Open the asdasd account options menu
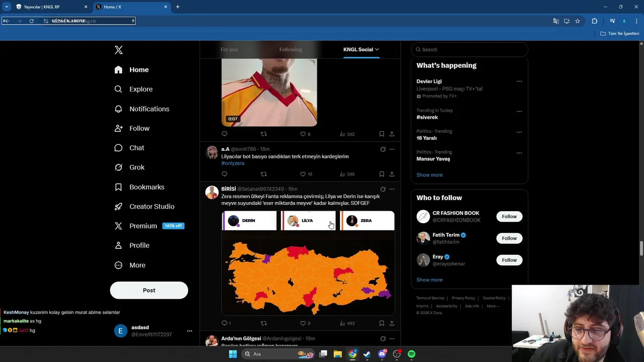This screenshot has height=362, width=644. [x=190, y=331]
